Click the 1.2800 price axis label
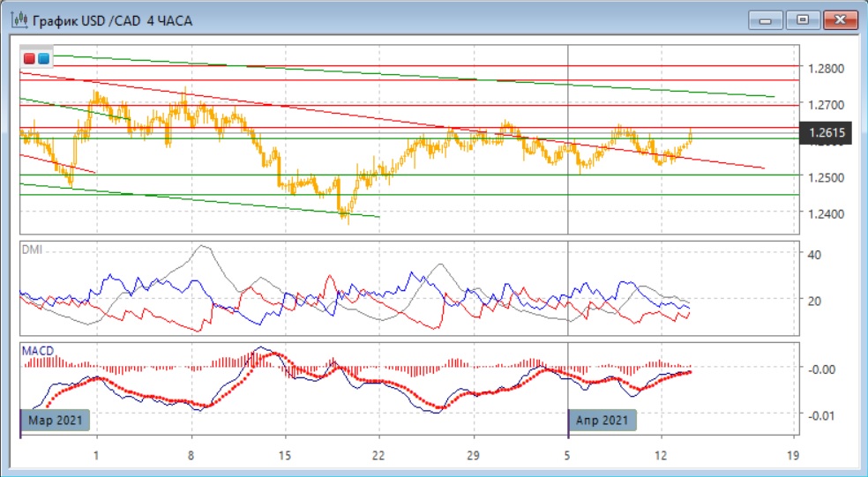Screen dimensions: 868x477 826,69
